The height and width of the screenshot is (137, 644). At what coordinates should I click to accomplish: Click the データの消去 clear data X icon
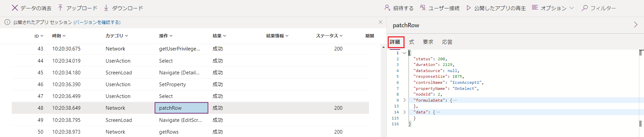(15, 8)
